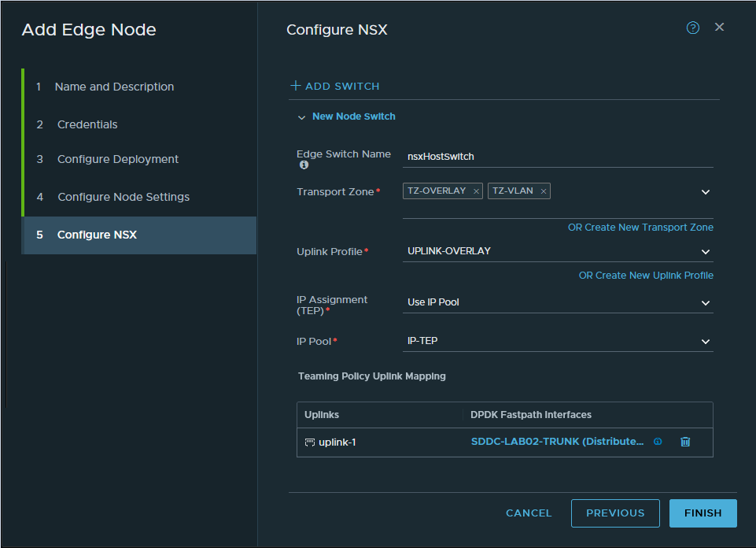The height and width of the screenshot is (548, 756).
Task: Open the Transport Zone dropdown
Action: click(x=705, y=192)
